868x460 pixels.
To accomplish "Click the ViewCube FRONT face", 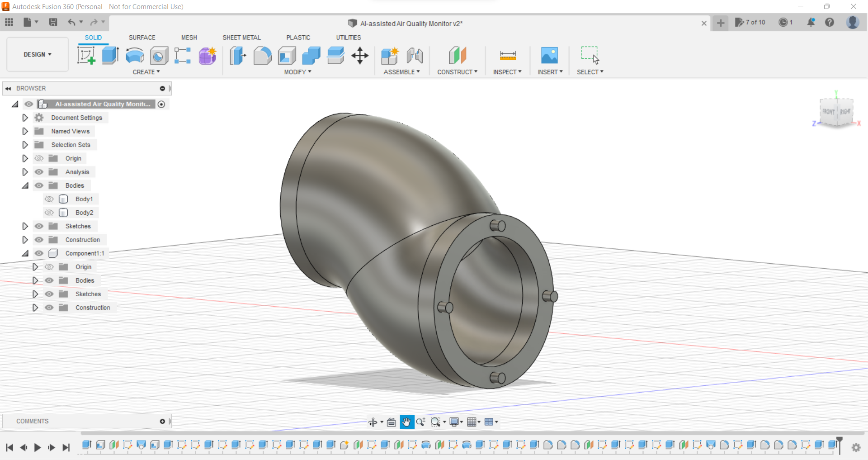I will tap(828, 111).
